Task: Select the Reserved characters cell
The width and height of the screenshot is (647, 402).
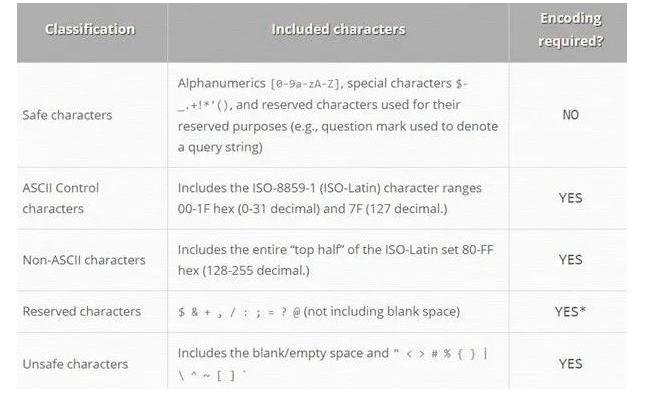Action: pyautogui.click(x=82, y=311)
